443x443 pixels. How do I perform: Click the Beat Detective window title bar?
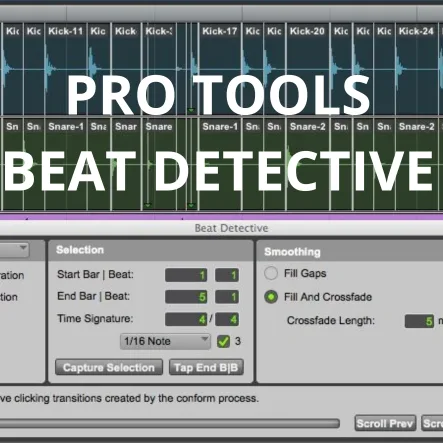[x=221, y=228]
